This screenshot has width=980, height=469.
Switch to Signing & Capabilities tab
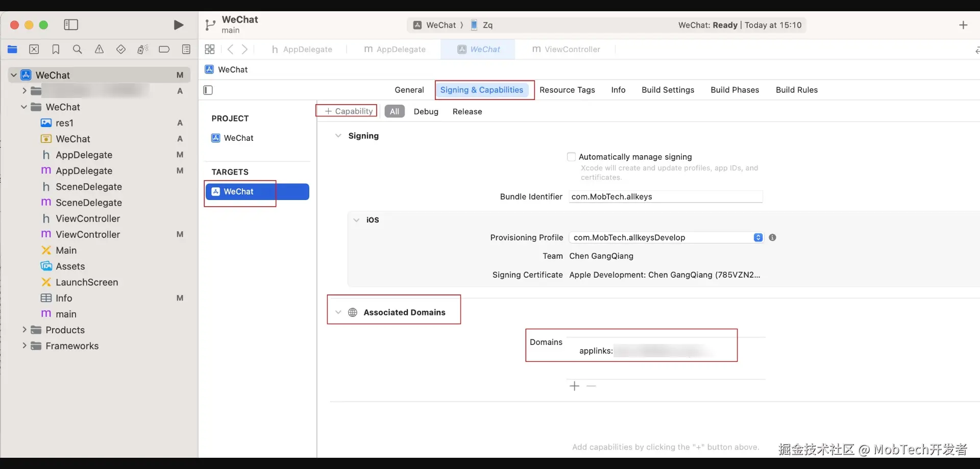tap(482, 90)
